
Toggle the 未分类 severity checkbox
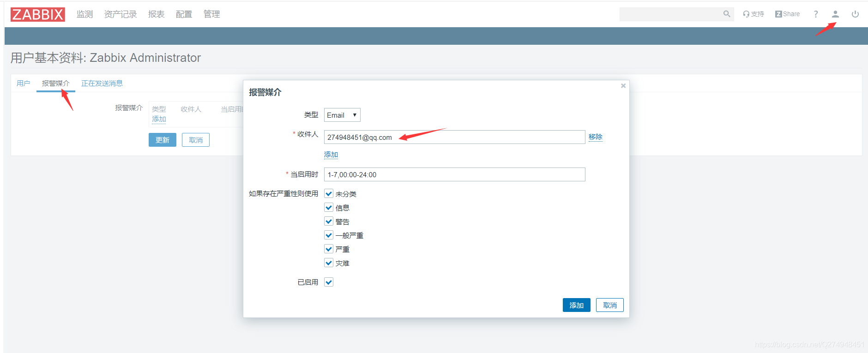[329, 194]
